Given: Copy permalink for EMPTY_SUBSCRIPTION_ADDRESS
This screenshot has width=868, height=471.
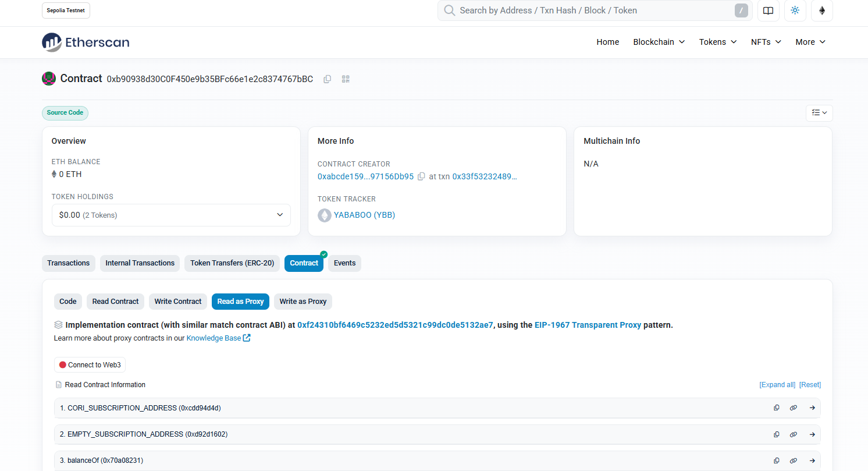Looking at the screenshot, I should click(793, 434).
